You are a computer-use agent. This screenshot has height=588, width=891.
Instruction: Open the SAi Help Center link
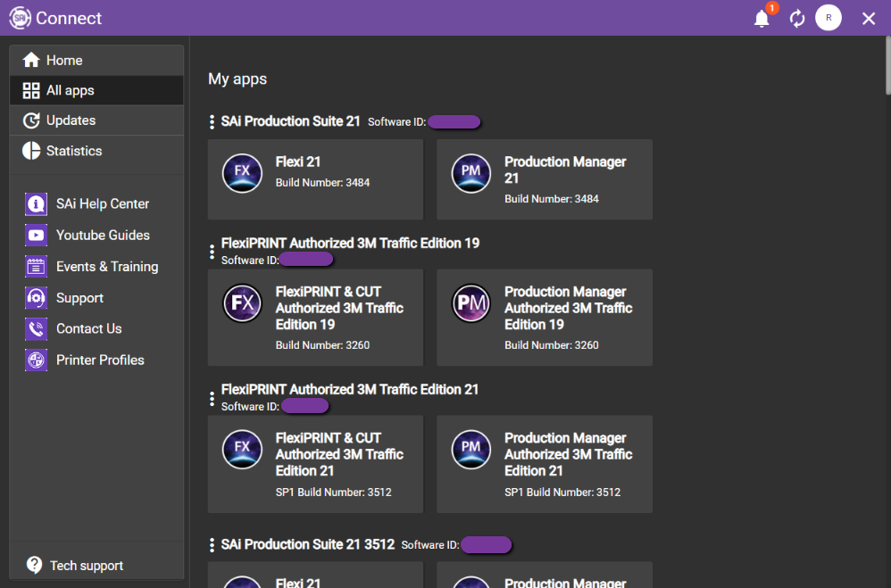coord(103,204)
